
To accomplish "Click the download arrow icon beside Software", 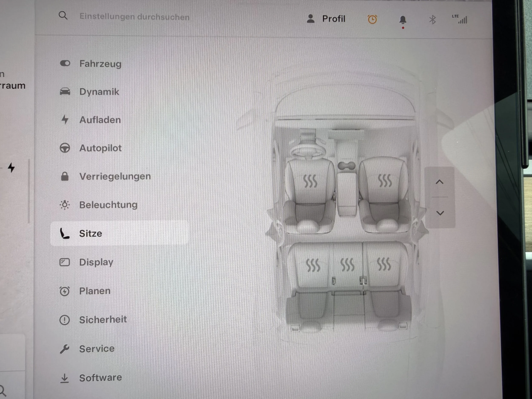I will (64, 378).
